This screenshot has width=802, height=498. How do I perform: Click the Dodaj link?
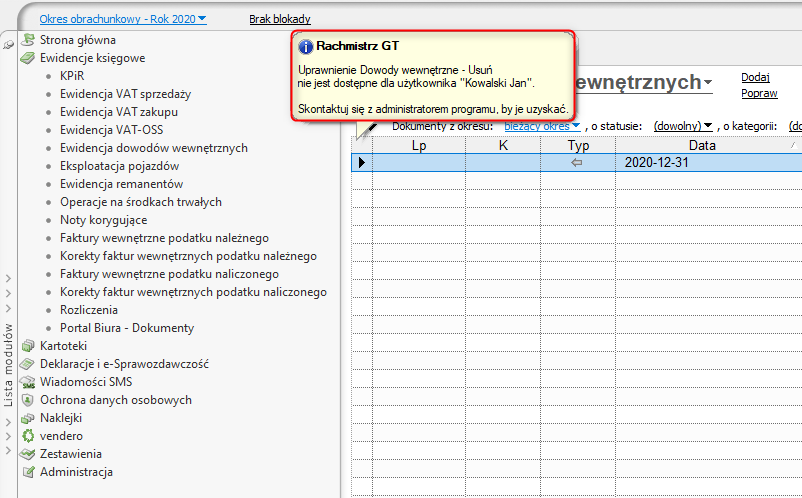click(x=755, y=77)
